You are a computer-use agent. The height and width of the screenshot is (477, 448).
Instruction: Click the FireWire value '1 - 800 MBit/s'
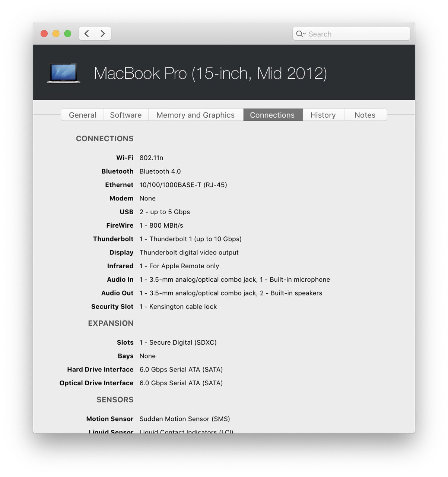161,225
